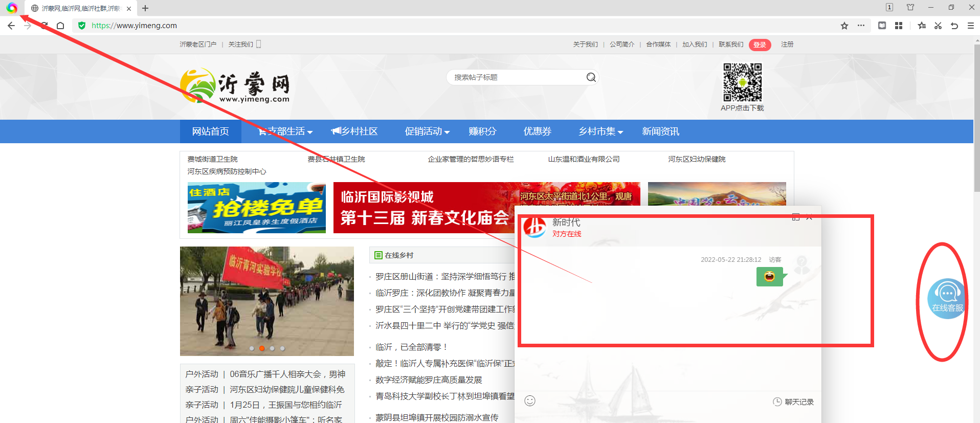Click the forward navigation arrow
The width and height of the screenshot is (980, 423).
[28, 26]
